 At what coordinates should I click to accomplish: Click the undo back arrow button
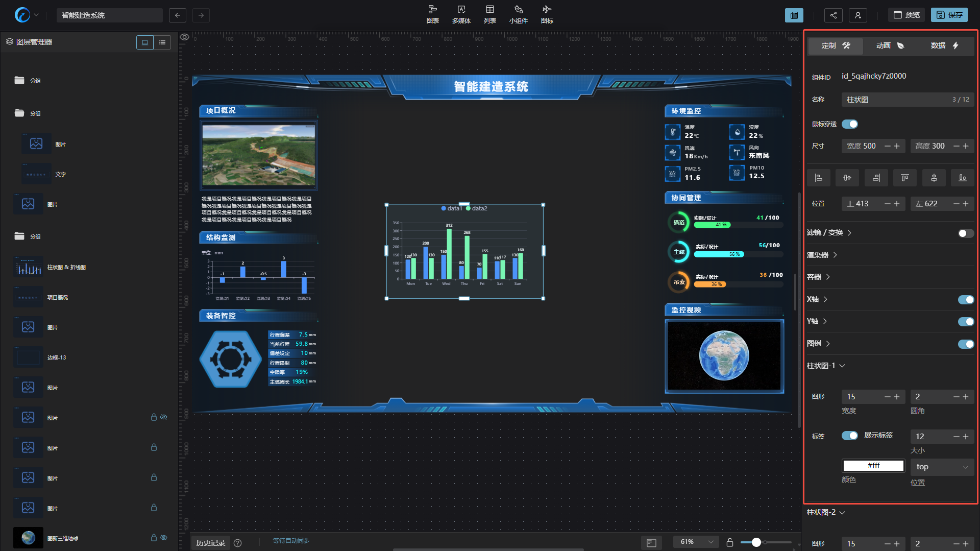pos(178,15)
